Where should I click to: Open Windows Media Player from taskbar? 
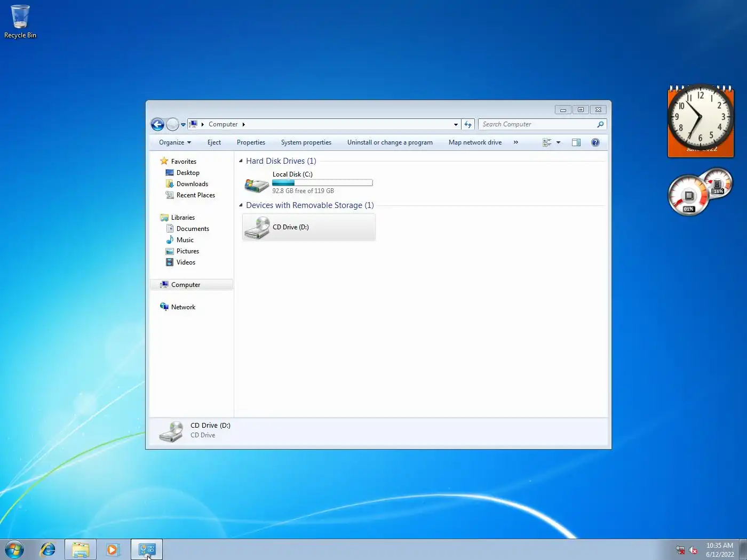click(x=113, y=549)
